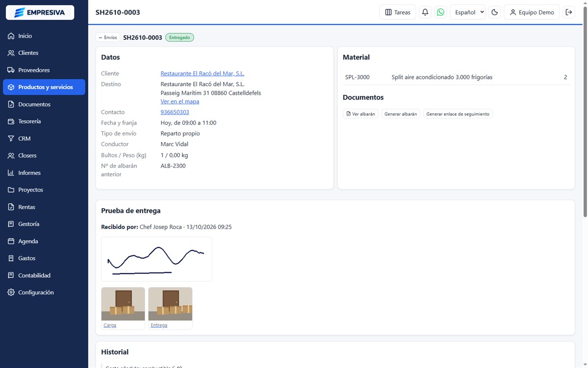Click Generar enlace de seguimiento button
The image size is (588, 368).
pos(458,114)
